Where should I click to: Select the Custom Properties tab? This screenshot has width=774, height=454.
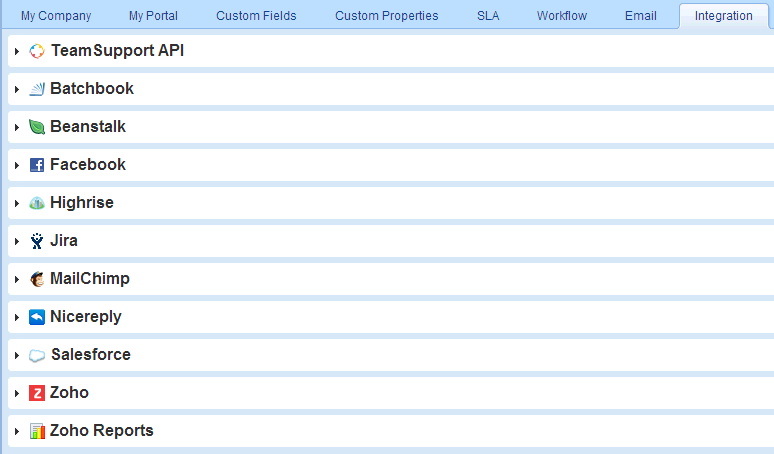[x=387, y=16]
